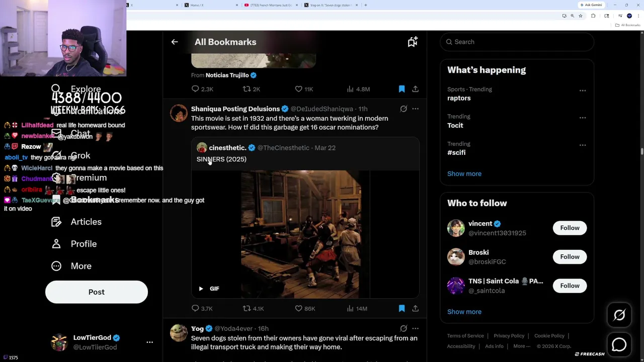Open more options for #scifi trend
The height and width of the screenshot is (362, 644).
(x=583, y=145)
